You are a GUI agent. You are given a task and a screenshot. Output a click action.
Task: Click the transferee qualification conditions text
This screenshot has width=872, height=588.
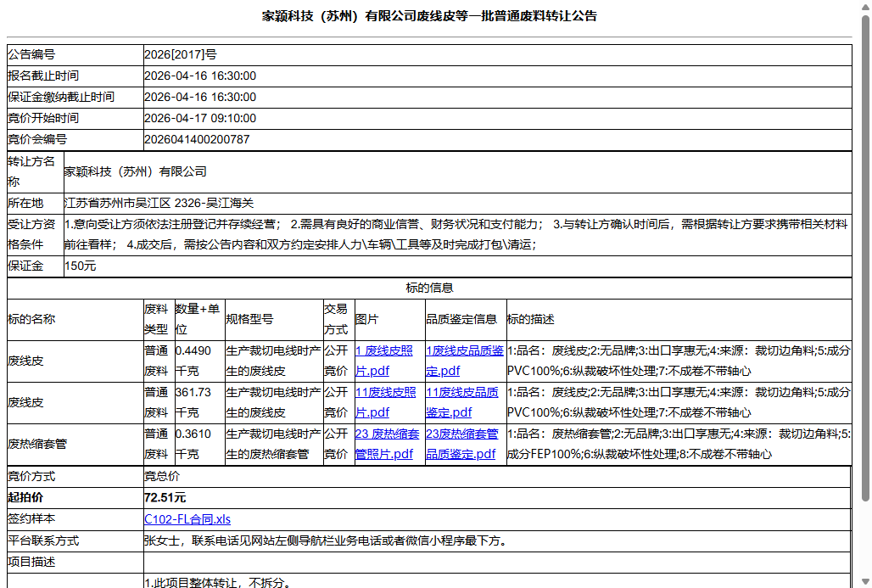pyautogui.click(x=456, y=234)
